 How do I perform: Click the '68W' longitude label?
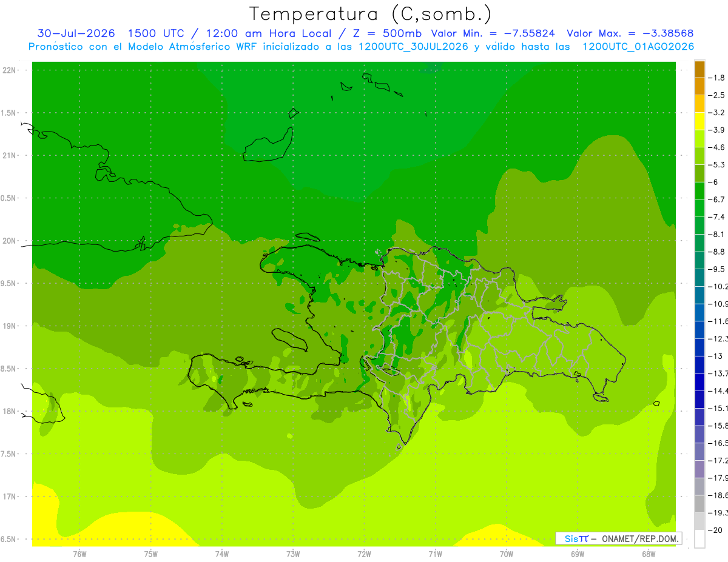pyautogui.click(x=649, y=554)
